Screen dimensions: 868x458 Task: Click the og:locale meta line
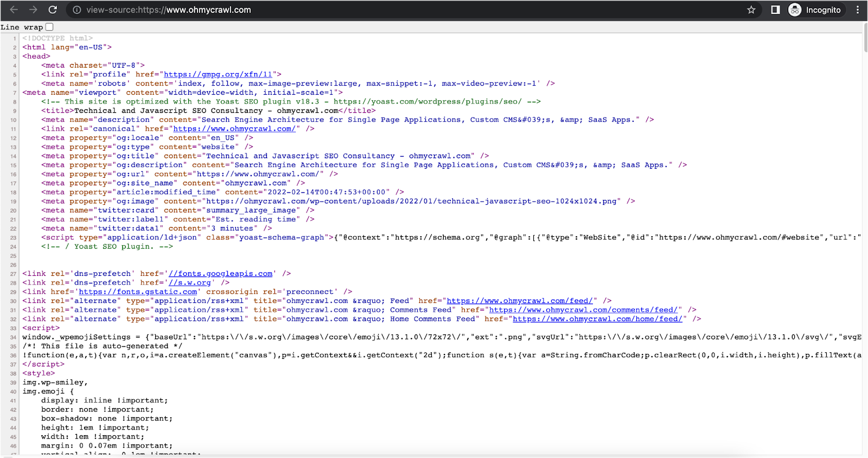tap(147, 138)
